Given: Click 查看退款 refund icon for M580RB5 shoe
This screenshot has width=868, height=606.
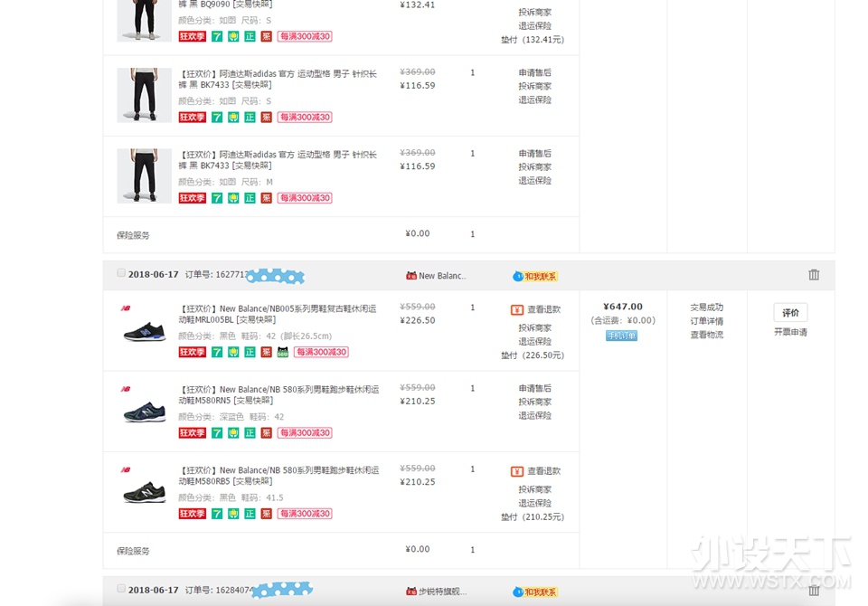Looking at the screenshot, I should (x=517, y=471).
